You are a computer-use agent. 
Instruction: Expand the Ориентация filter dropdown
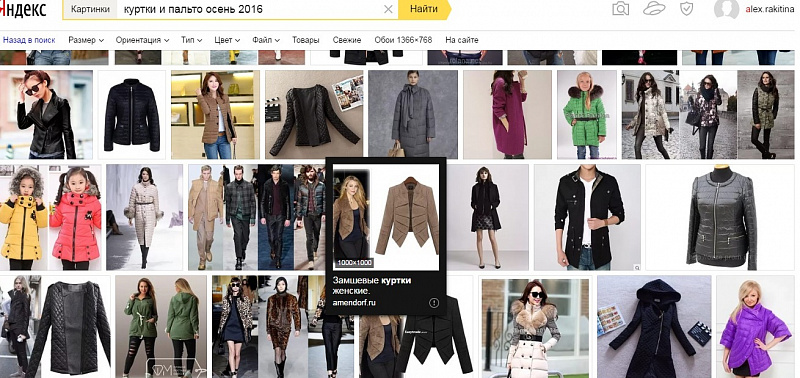(x=142, y=40)
